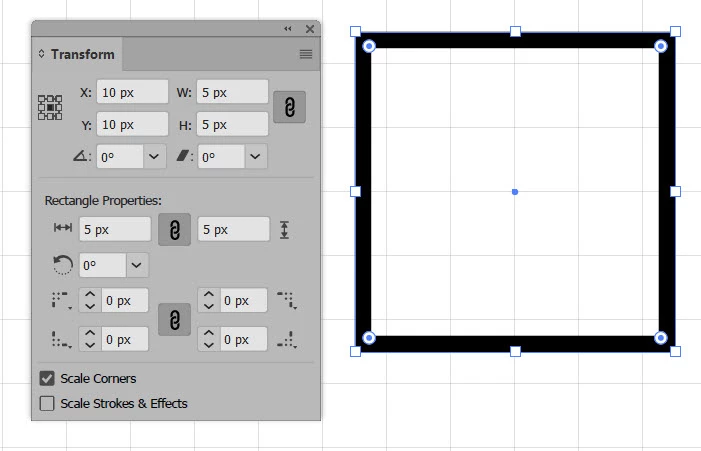This screenshot has height=451, width=701.
Task: Open top-right corner type options
Action: click(x=287, y=300)
